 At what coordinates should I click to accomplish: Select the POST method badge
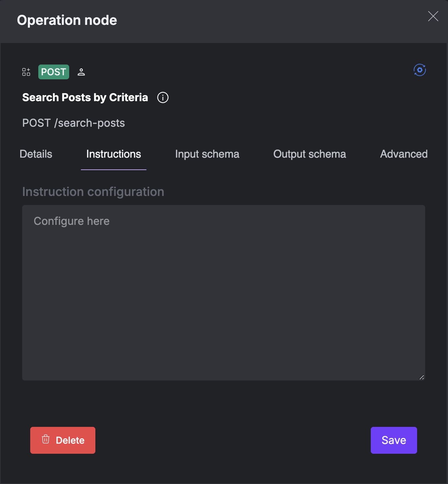[x=53, y=72]
